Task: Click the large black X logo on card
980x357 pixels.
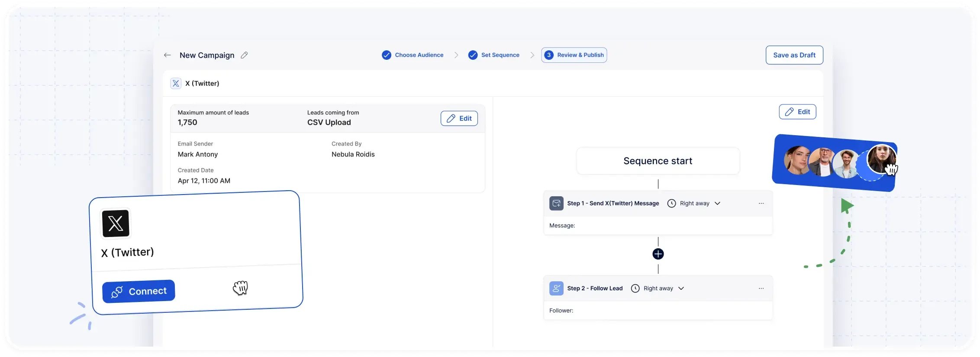Action: point(116,224)
